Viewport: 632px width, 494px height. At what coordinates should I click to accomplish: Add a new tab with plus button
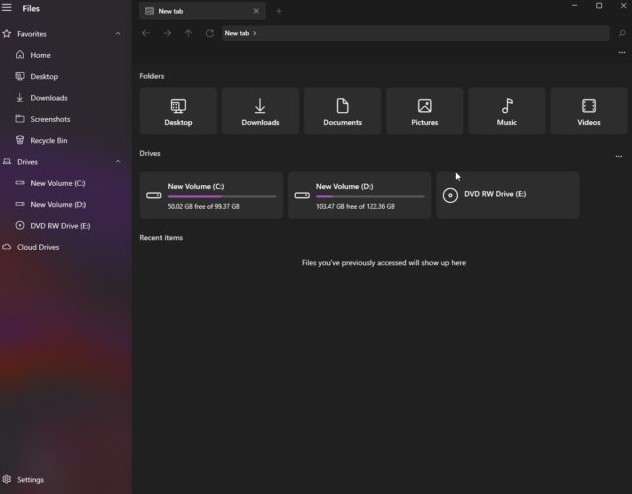pyautogui.click(x=279, y=11)
